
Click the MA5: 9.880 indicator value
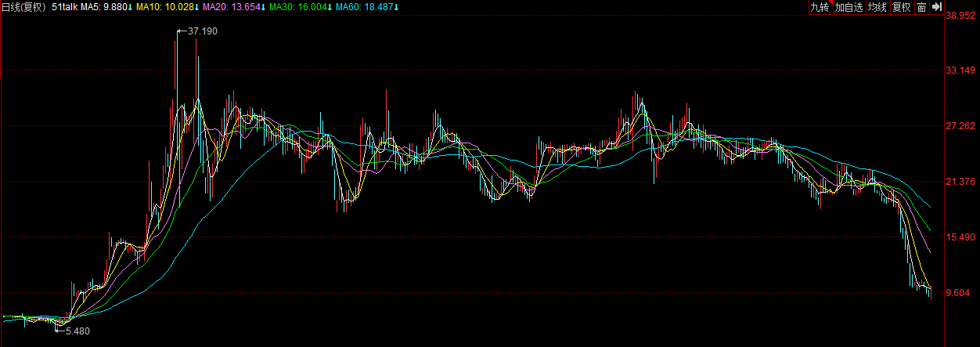(x=108, y=7)
